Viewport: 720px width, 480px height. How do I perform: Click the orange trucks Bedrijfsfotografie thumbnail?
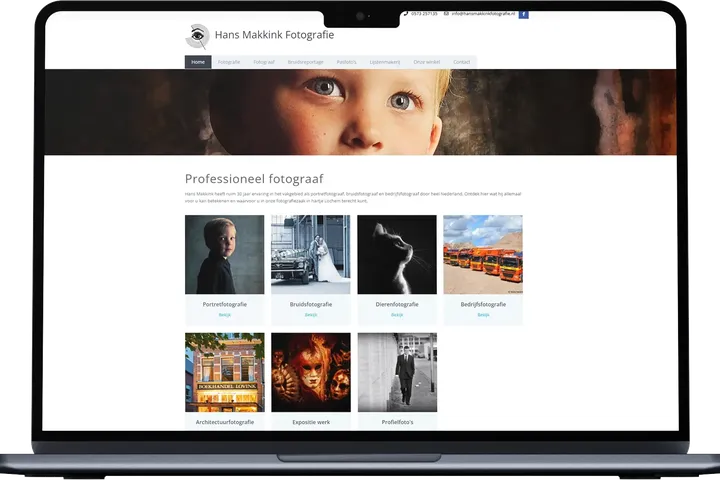[483, 254]
